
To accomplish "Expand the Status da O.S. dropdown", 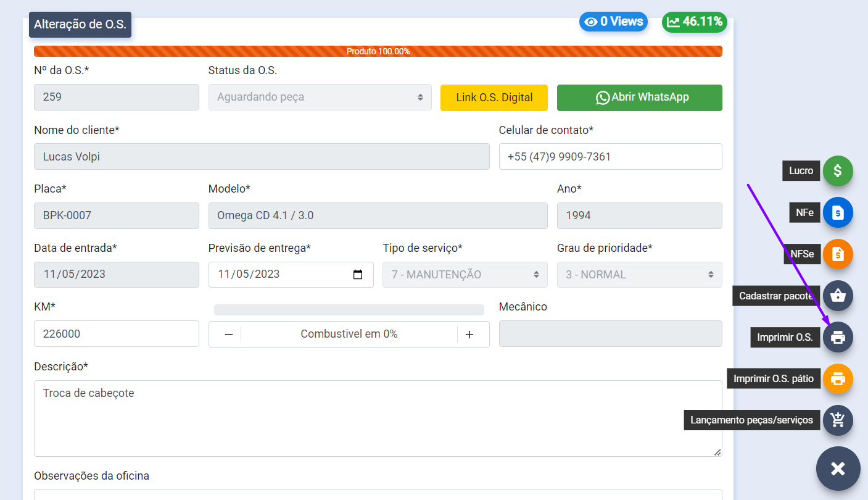I will click(320, 98).
